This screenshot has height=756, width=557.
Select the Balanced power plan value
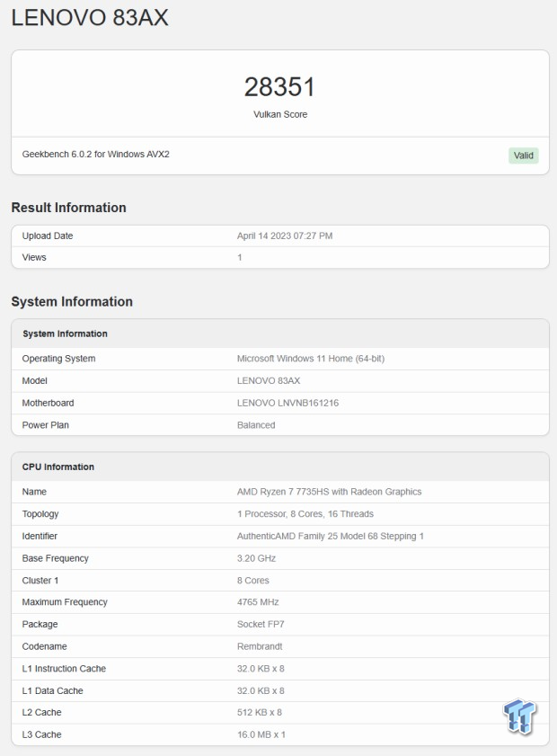click(x=256, y=425)
